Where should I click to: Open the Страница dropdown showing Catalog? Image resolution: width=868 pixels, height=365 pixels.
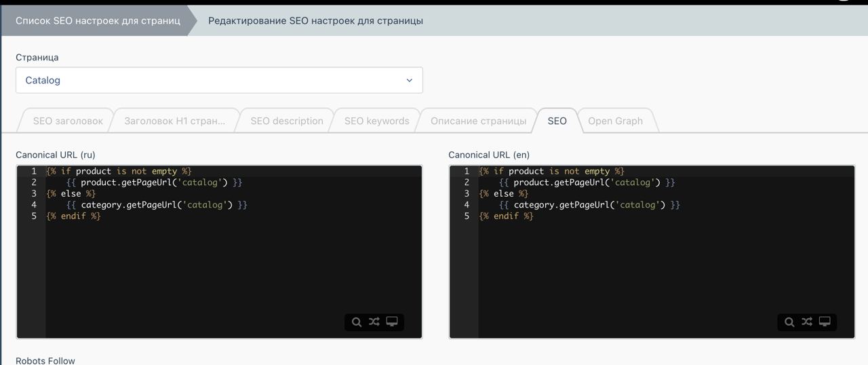(x=219, y=80)
